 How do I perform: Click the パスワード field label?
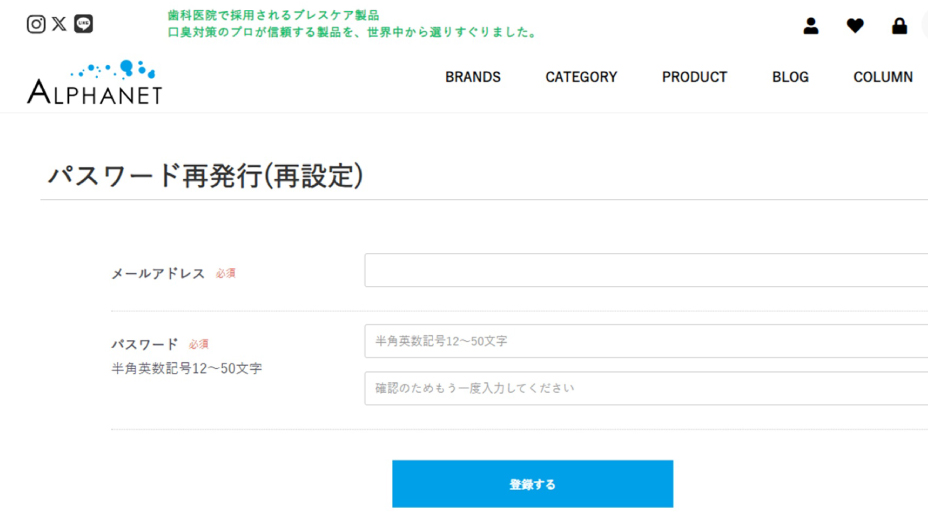point(144,344)
